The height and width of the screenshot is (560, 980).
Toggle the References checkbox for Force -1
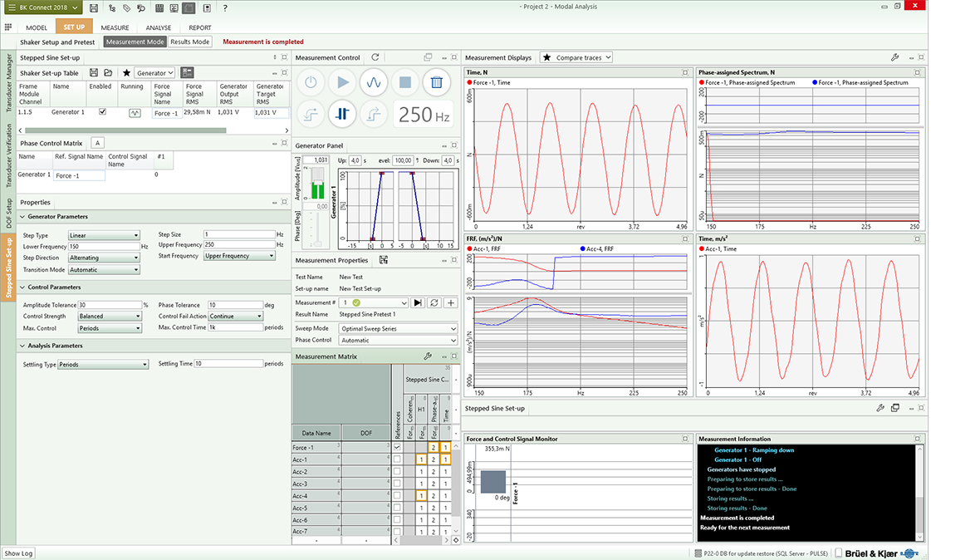(x=397, y=448)
